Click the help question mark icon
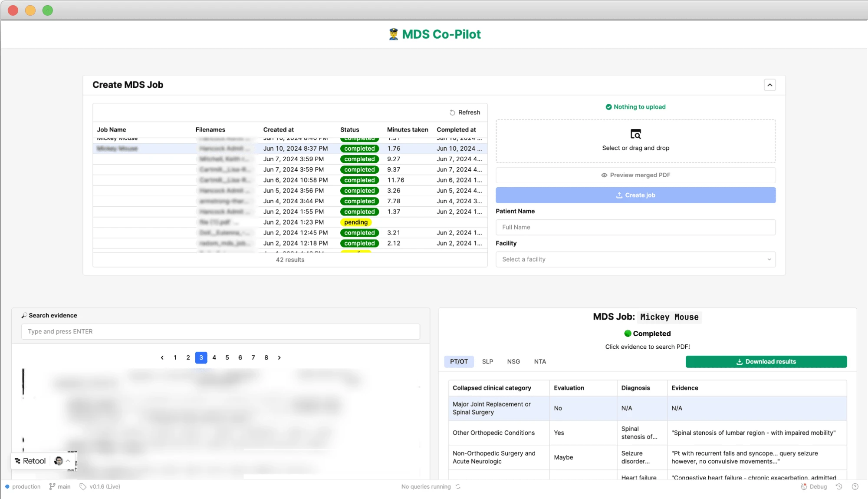Image resolution: width=868 pixels, height=499 pixels. 855,487
